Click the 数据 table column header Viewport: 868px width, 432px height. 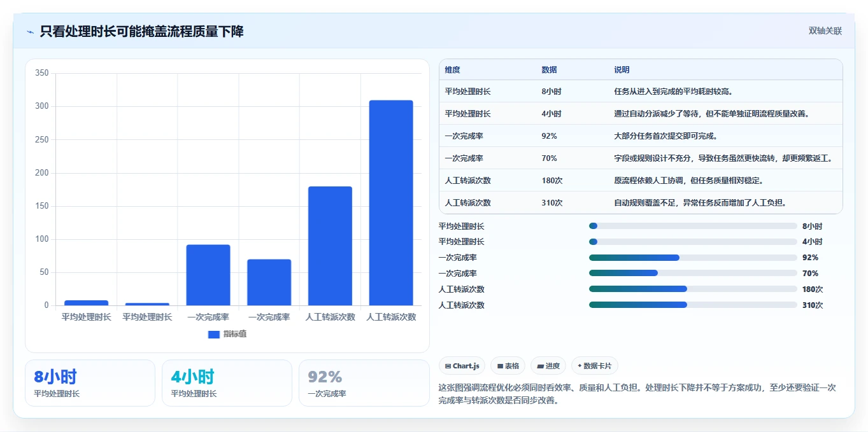[549, 70]
